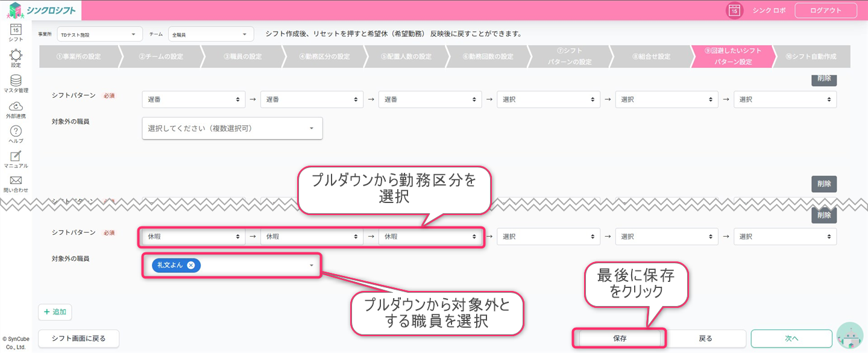The height and width of the screenshot is (353, 868).
Task: Open the ヘルプ question mark icon
Action: (x=16, y=135)
